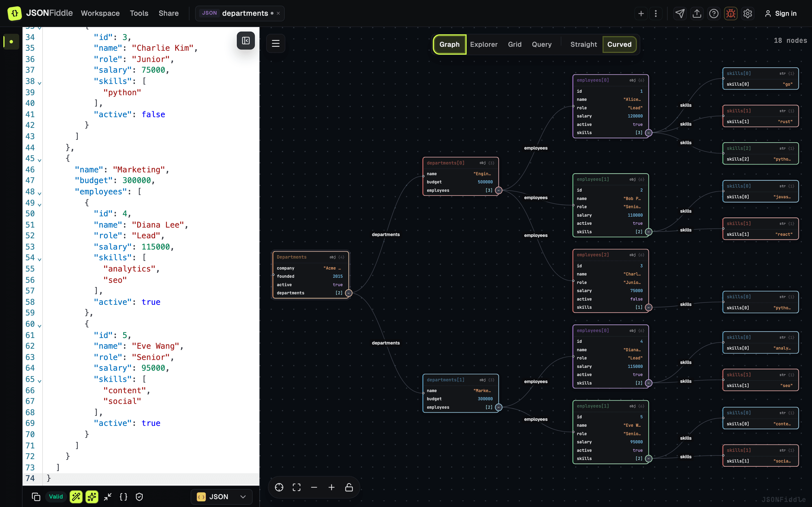Click the Valid status badge

(56, 497)
